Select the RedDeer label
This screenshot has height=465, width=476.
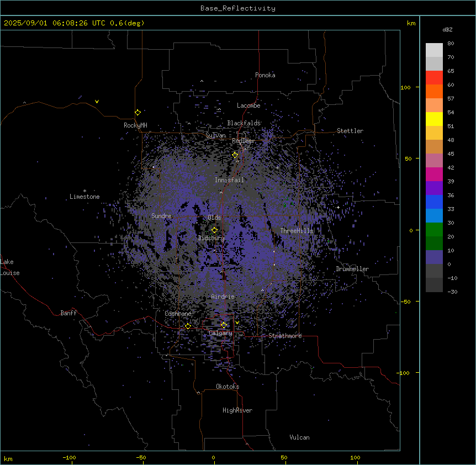(243, 141)
